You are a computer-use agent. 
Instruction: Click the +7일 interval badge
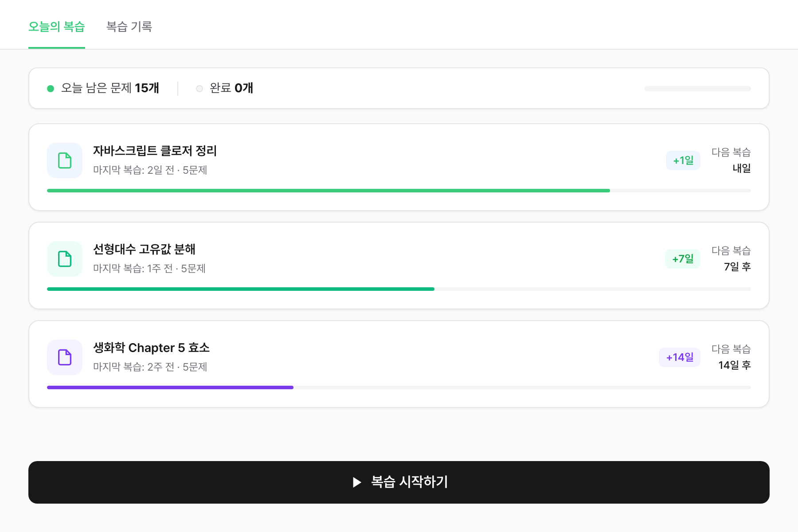(682, 259)
